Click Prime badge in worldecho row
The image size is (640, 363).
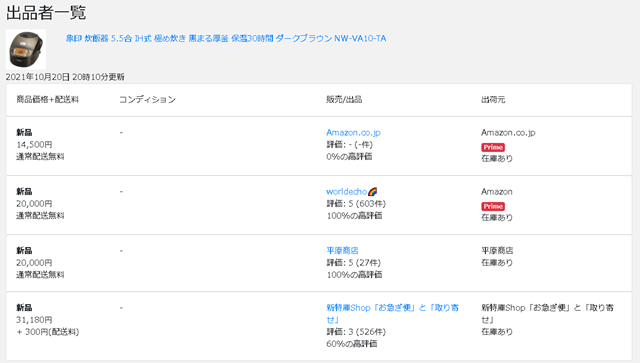tap(493, 207)
